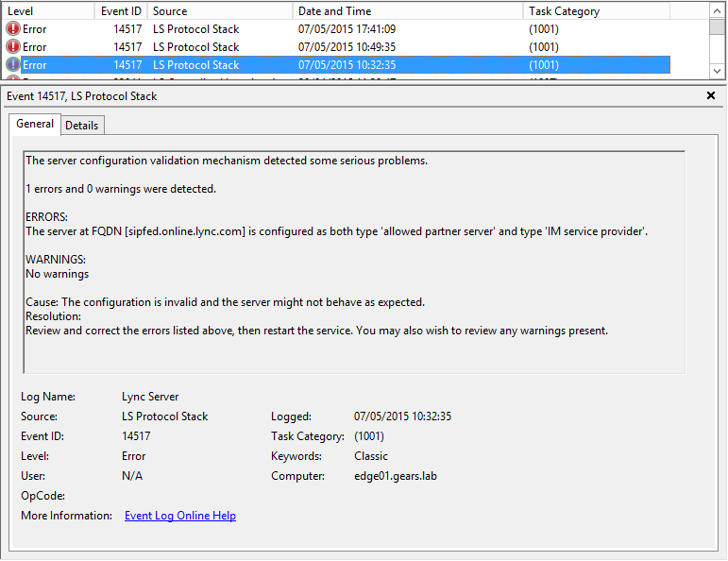Select the General tab

point(35,124)
